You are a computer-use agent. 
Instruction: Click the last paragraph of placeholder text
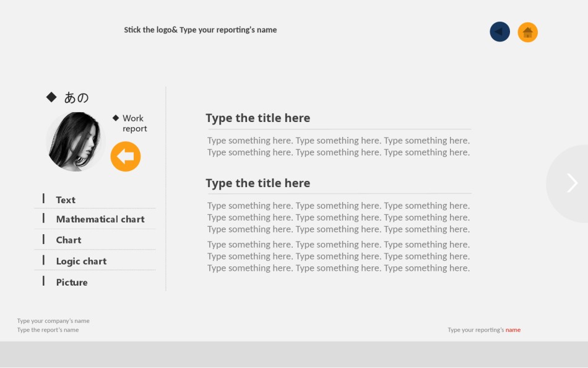(x=339, y=256)
